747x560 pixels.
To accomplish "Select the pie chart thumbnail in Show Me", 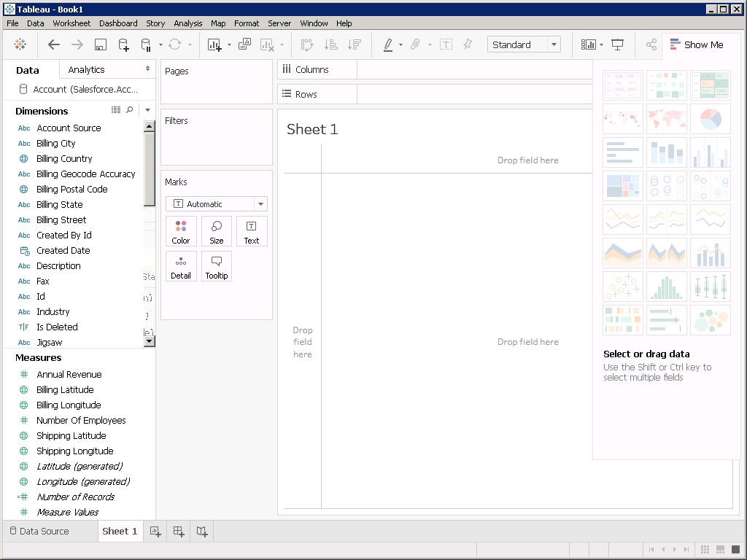I will click(710, 118).
